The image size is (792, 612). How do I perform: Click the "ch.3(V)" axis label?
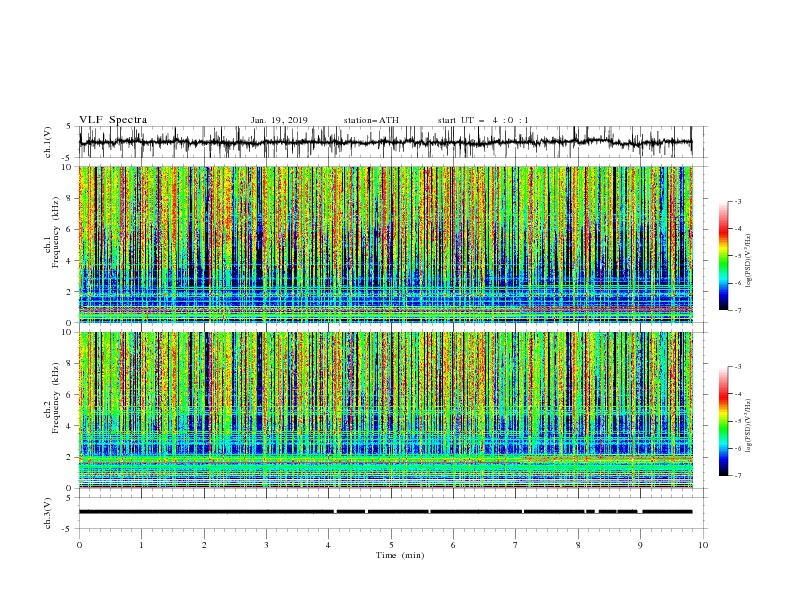tap(48, 513)
